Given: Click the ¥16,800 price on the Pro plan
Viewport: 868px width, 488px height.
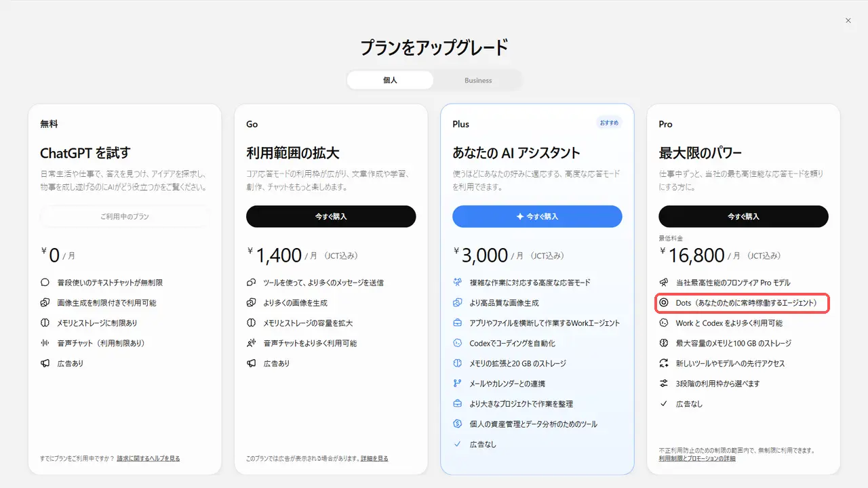Looking at the screenshot, I should (x=692, y=255).
